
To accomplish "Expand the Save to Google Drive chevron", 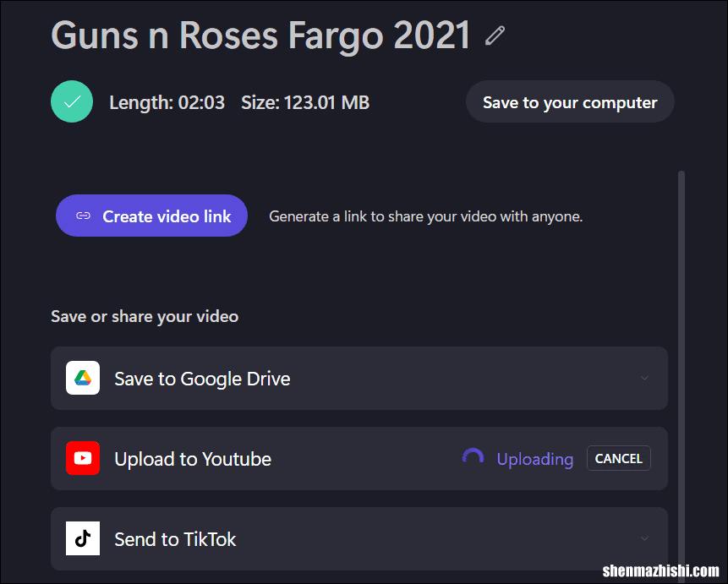I will pos(644,378).
